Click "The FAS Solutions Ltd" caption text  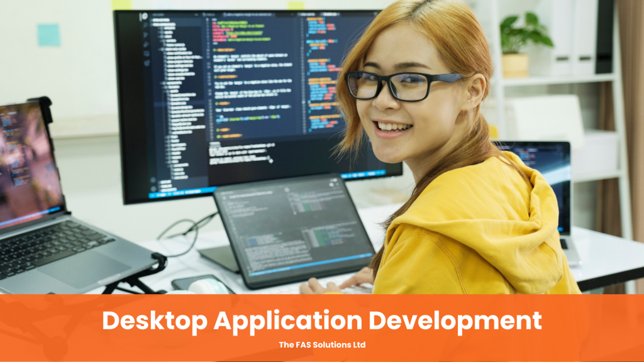(x=322, y=345)
